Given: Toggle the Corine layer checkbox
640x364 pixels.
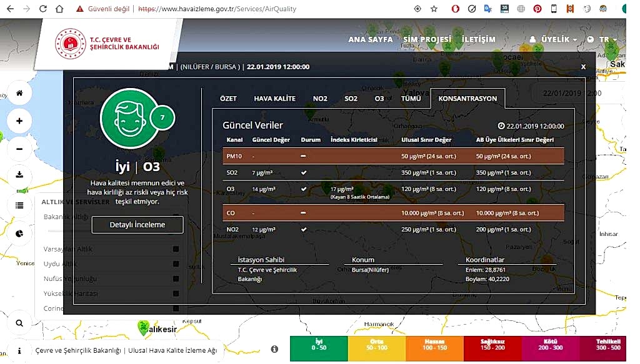Looking at the screenshot, I should pos(176,308).
